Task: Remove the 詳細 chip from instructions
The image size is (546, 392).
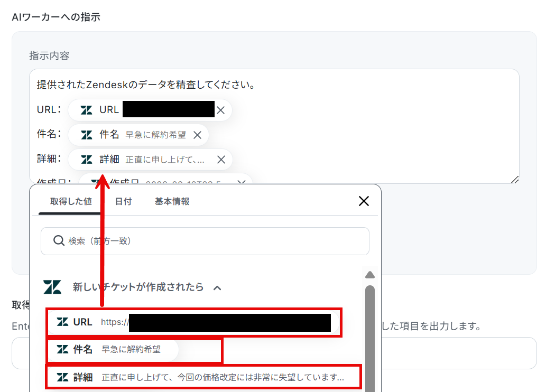Action: [x=221, y=160]
